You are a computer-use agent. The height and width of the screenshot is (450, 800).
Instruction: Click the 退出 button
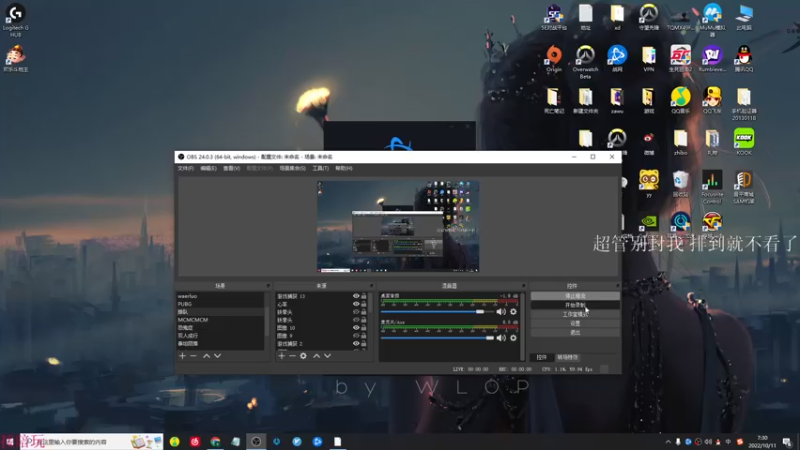[575, 333]
